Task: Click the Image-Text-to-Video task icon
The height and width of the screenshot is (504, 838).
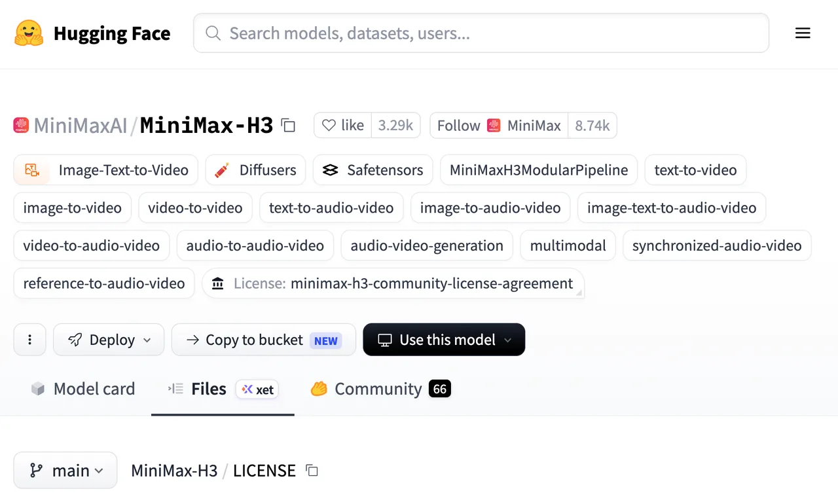Action: pos(32,170)
